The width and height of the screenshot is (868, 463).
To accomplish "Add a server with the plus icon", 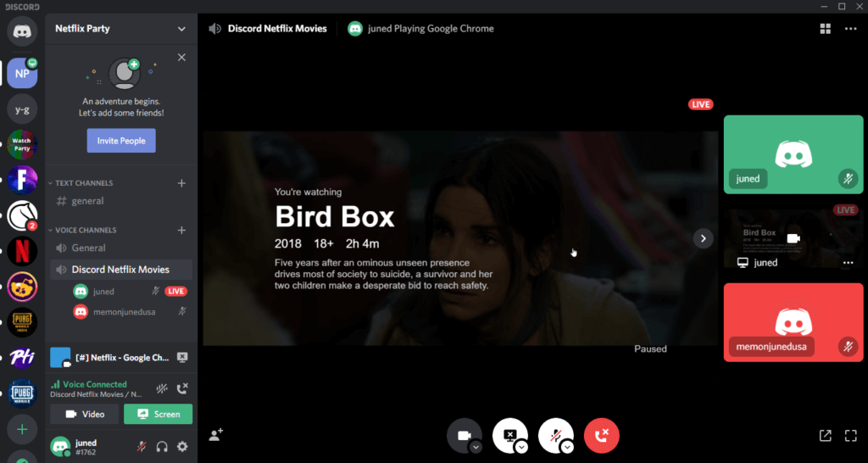I will 22,429.
